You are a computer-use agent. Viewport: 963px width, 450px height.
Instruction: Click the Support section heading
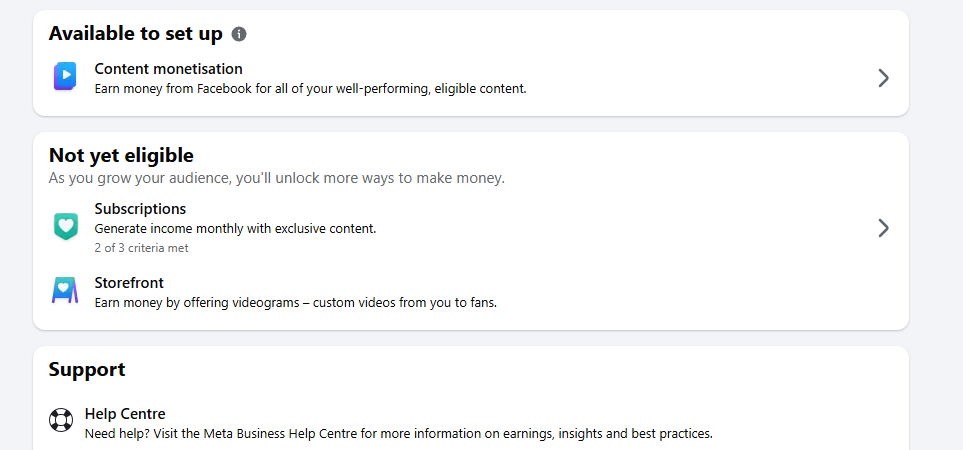pyautogui.click(x=87, y=369)
